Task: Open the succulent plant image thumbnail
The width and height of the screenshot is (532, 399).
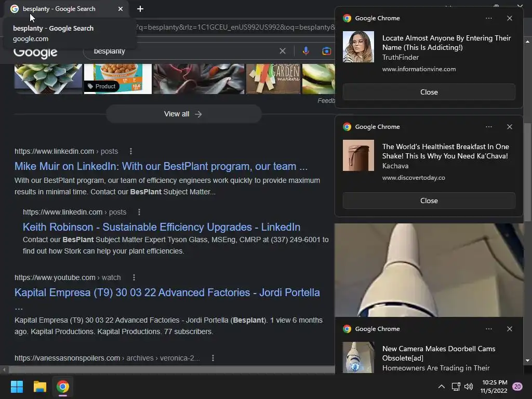Action: pyautogui.click(x=48, y=79)
